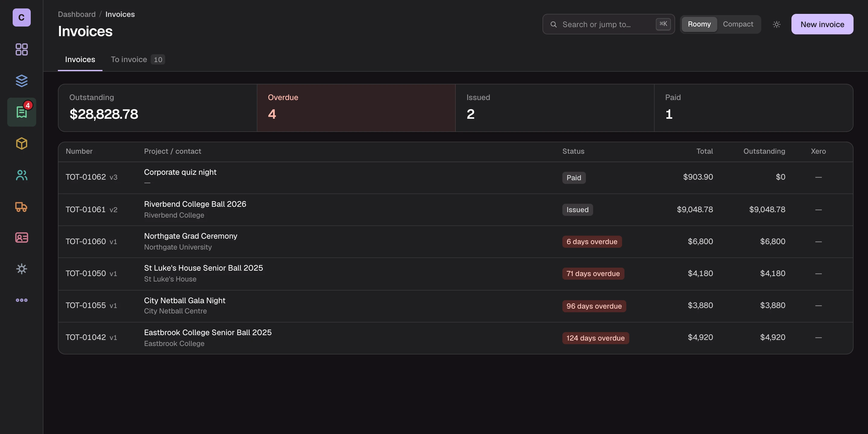Select the Compact density option
868x434 pixels.
[738, 24]
